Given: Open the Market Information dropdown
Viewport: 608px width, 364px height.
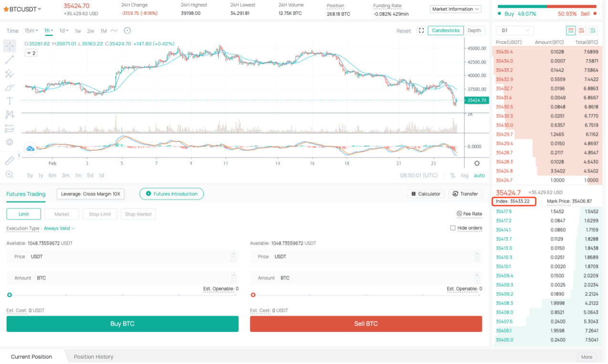Looking at the screenshot, I should [456, 9].
